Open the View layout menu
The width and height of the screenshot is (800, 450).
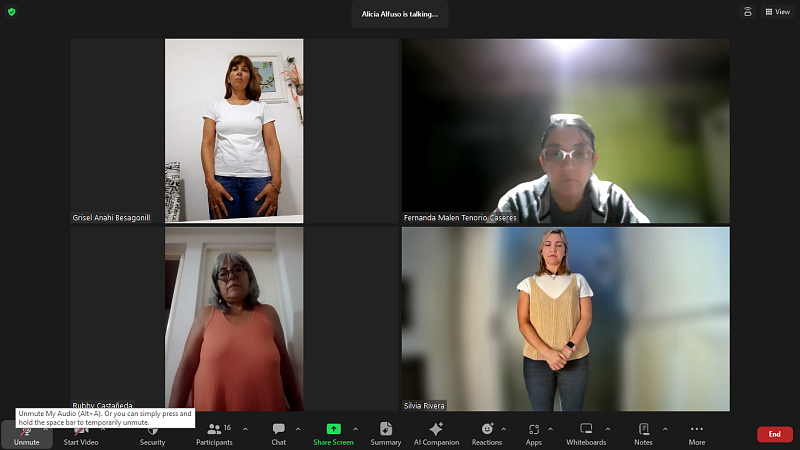(777, 12)
